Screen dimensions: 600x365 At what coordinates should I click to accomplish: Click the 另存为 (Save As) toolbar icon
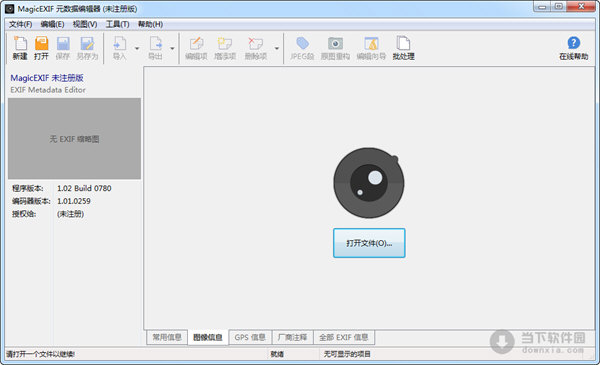tap(87, 48)
